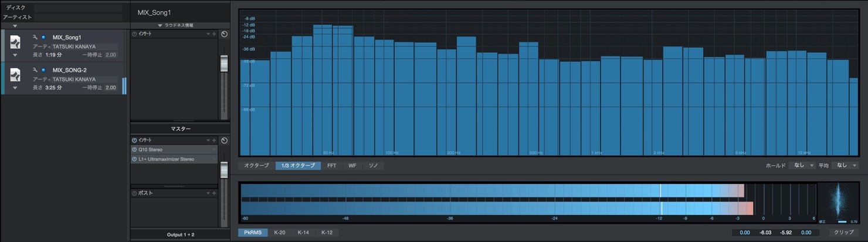Click the Output 1 + 2 selector

pyautogui.click(x=180, y=234)
